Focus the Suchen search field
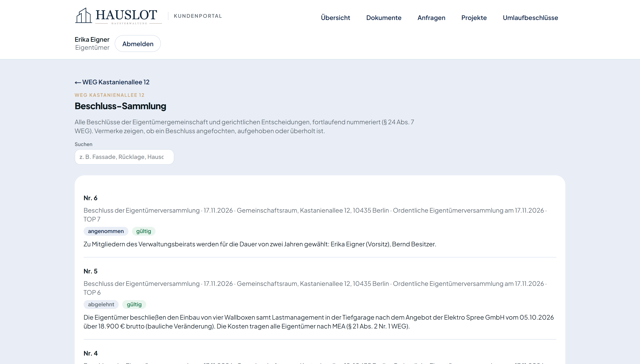This screenshot has width=640, height=364. point(124,157)
